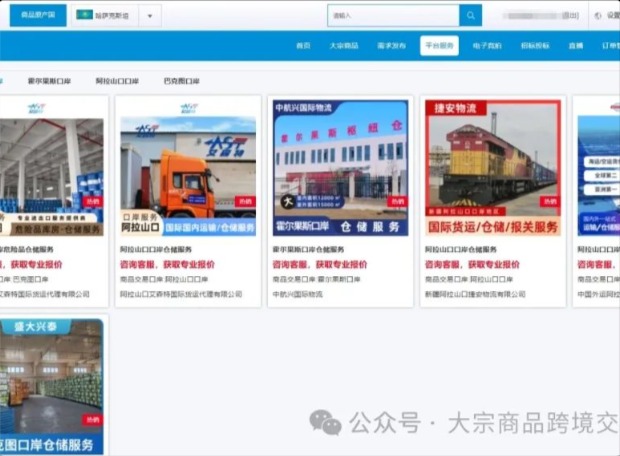Click 咨询客服 price text on 捷安物流 card
The width and height of the screenshot is (620, 456).
(x=472, y=264)
